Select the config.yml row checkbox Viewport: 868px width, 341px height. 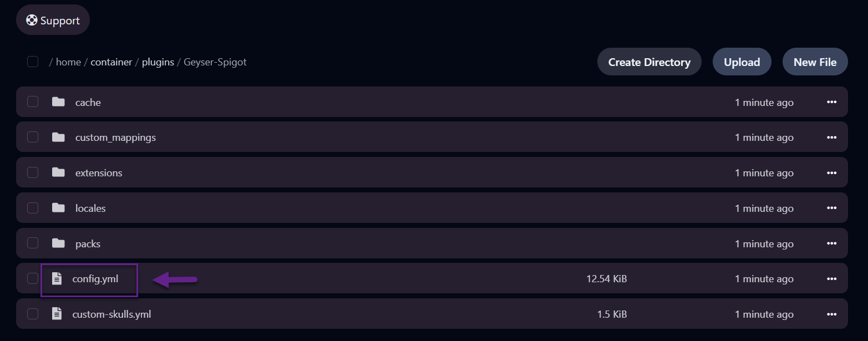coord(33,278)
